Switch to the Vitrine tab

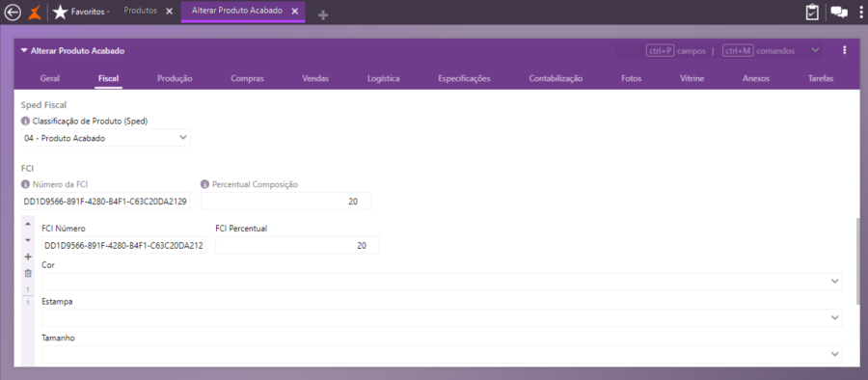(692, 79)
